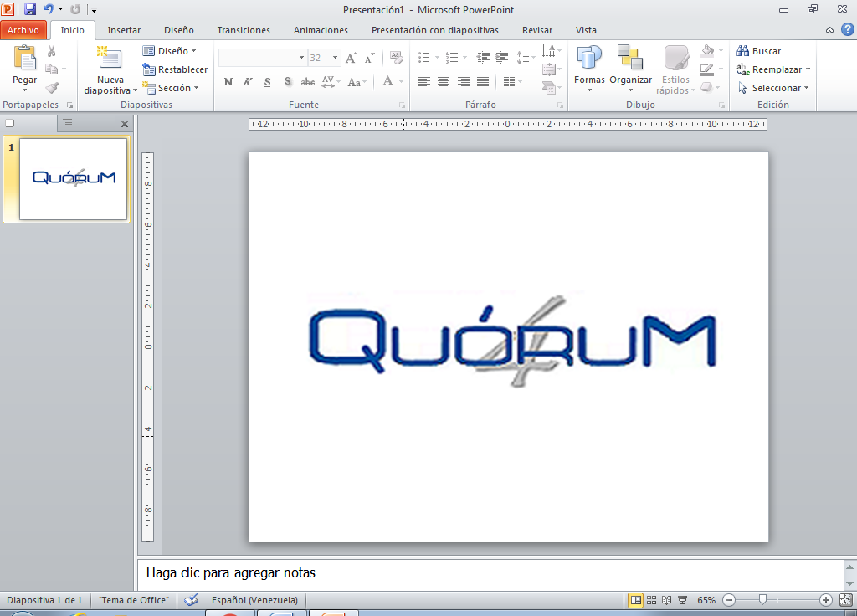Click the Estilos rápidos icon
This screenshot has height=616, width=857.
(676, 70)
